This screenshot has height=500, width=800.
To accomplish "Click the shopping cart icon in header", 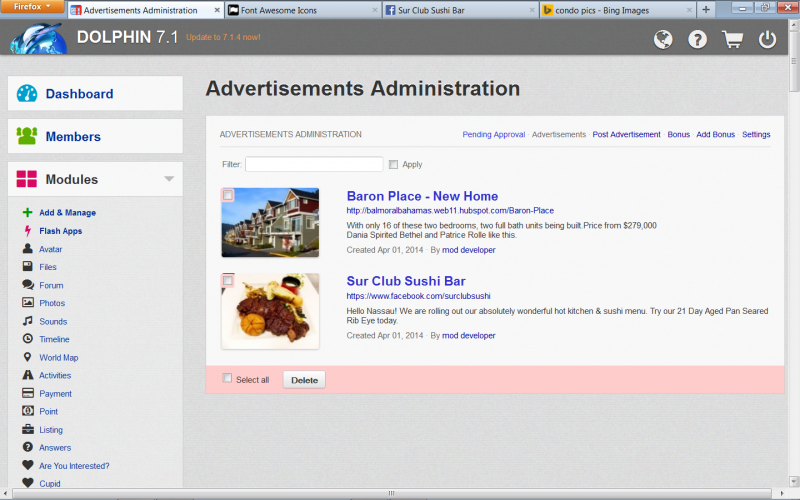I will (x=733, y=40).
